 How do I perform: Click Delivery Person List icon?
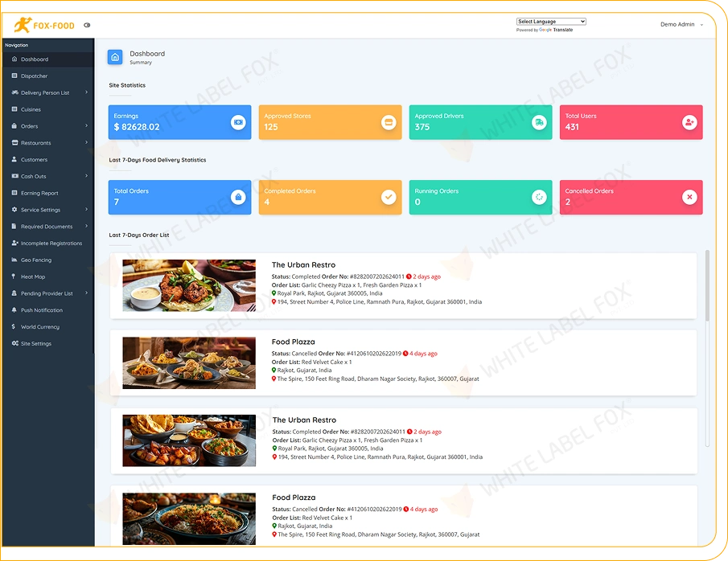point(14,92)
